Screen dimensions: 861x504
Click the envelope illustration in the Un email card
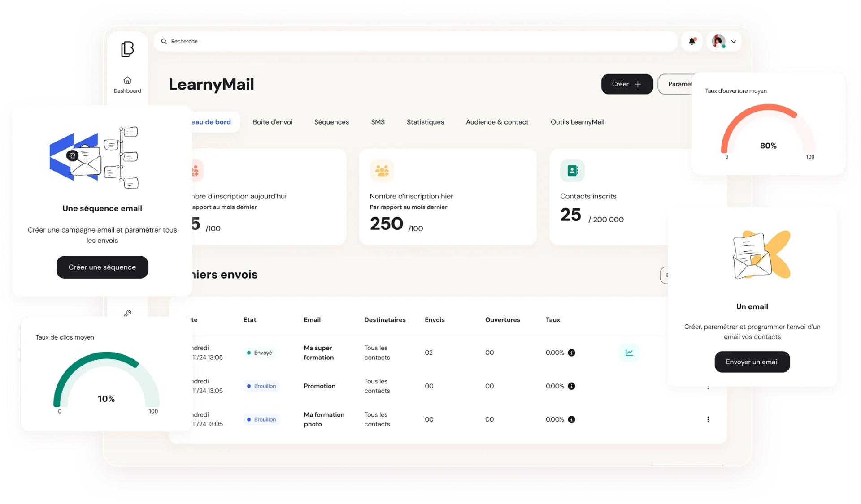click(761, 254)
